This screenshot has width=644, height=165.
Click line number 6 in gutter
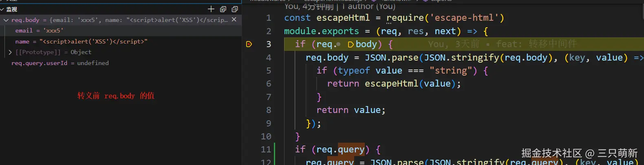pos(268,84)
